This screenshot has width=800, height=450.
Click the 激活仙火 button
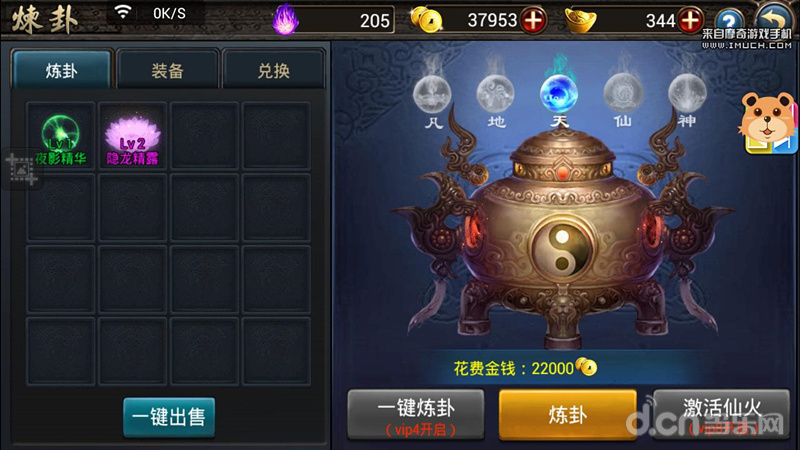pyautogui.click(x=721, y=415)
